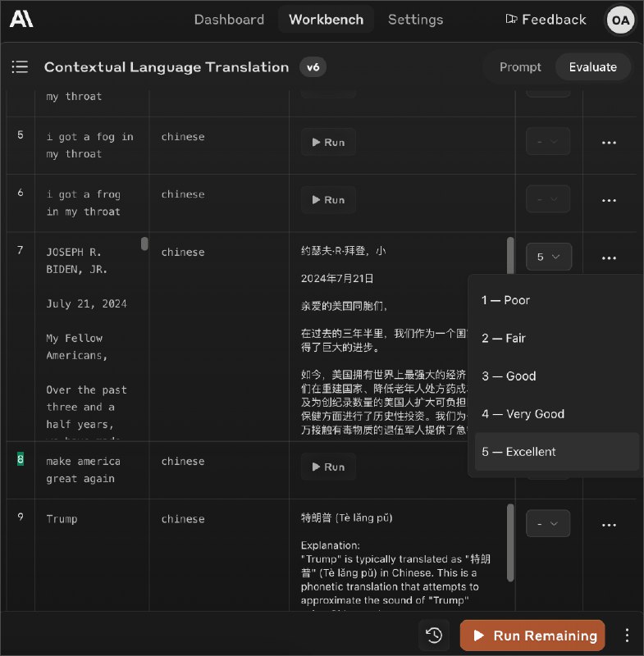The width and height of the screenshot is (644, 656).
Task: Click row number 7
Action: 20,250
